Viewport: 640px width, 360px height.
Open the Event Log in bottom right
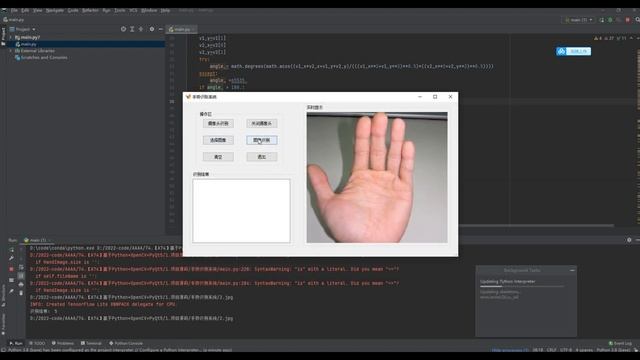point(620,343)
